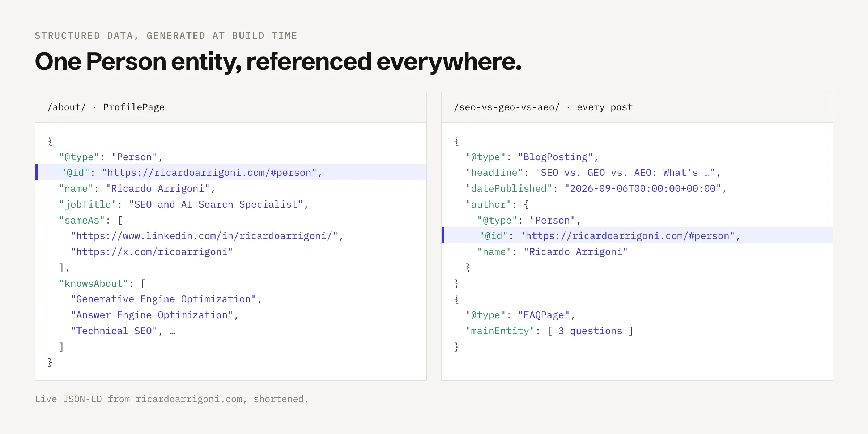Click the '"@type": "Person"' line inside author
Viewport: 868px width, 434px height.
[x=529, y=220]
